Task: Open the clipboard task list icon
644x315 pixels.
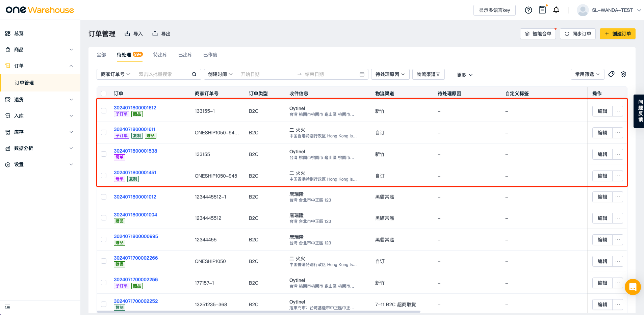Action: click(x=542, y=10)
